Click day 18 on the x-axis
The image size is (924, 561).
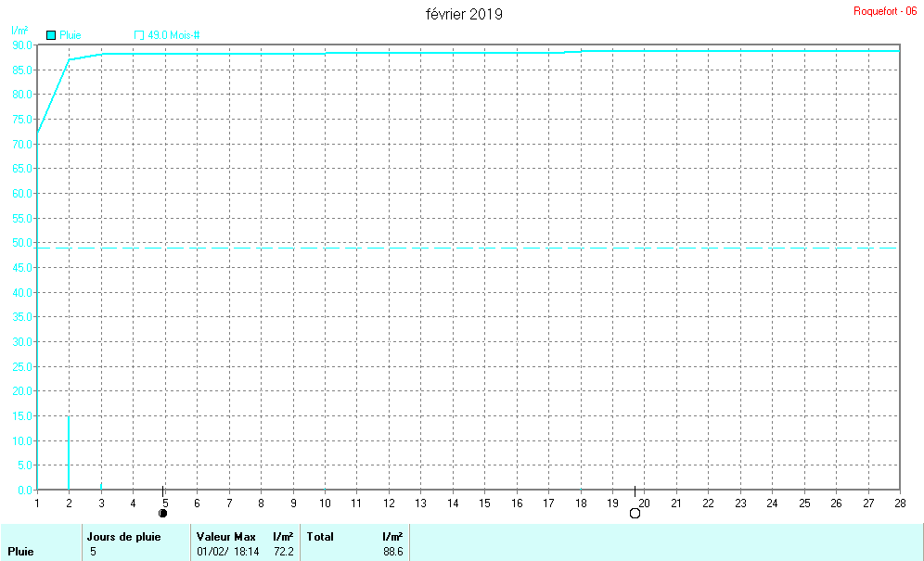tap(581, 504)
